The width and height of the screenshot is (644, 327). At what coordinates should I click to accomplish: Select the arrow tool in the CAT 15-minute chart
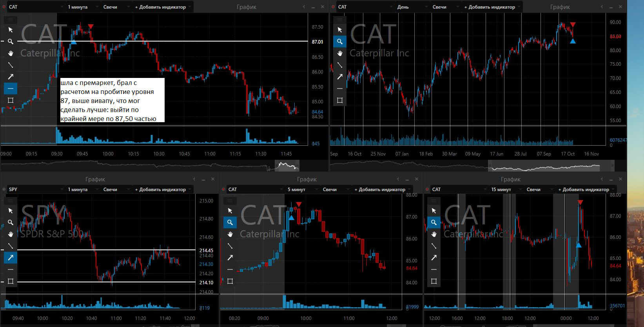(434, 258)
